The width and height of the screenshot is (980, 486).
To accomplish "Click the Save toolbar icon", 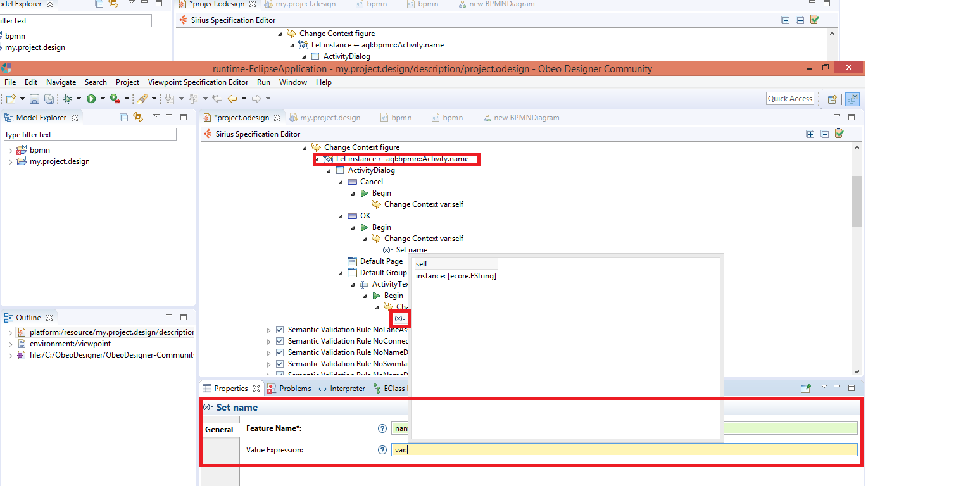I will click(x=34, y=99).
